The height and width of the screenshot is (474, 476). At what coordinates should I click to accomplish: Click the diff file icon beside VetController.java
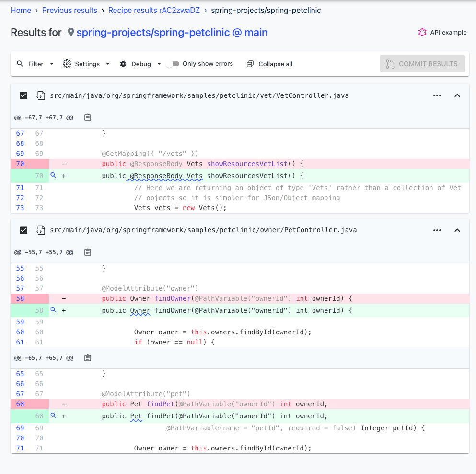click(41, 95)
